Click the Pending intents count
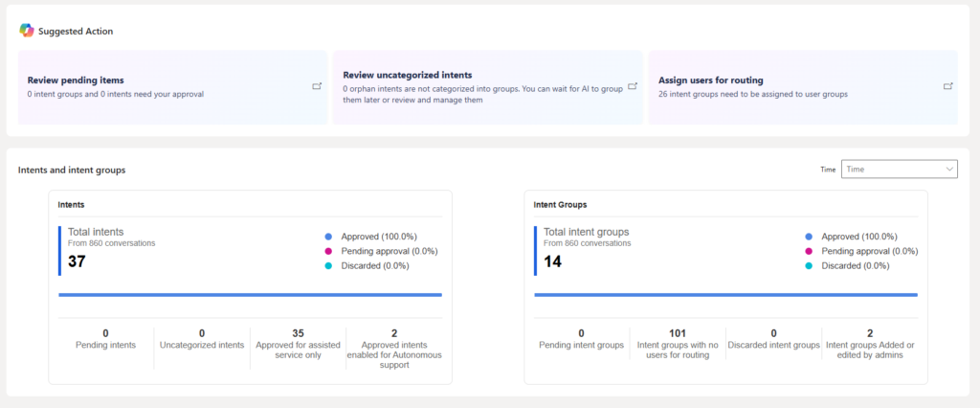Image resolution: width=980 pixels, height=408 pixels. [105, 333]
